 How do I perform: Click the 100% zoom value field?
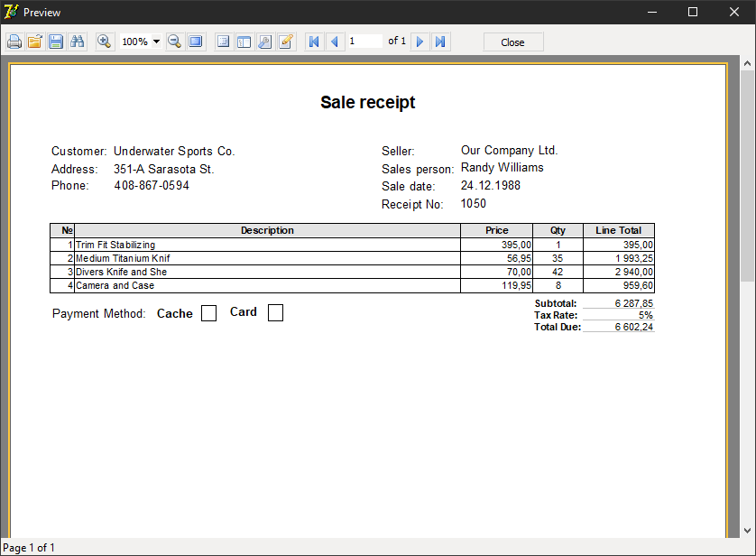click(x=135, y=42)
